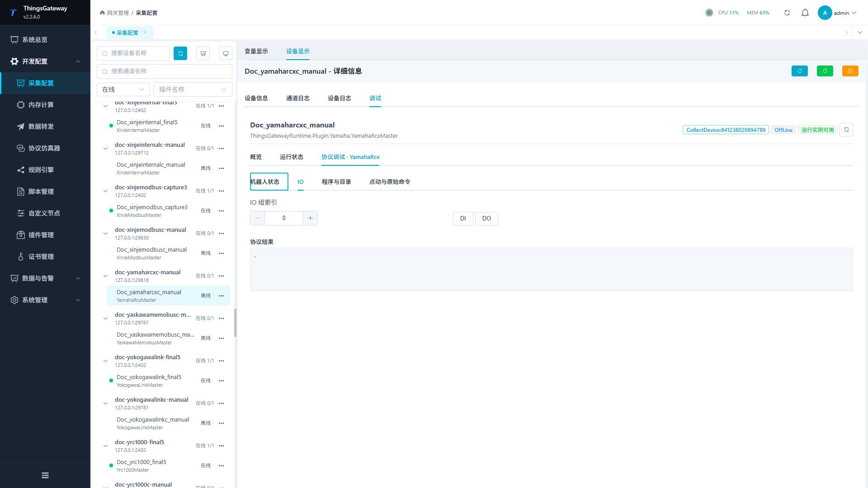Open the 运行状态 sub-tab
Screen dimensions: 868x488
(292, 157)
